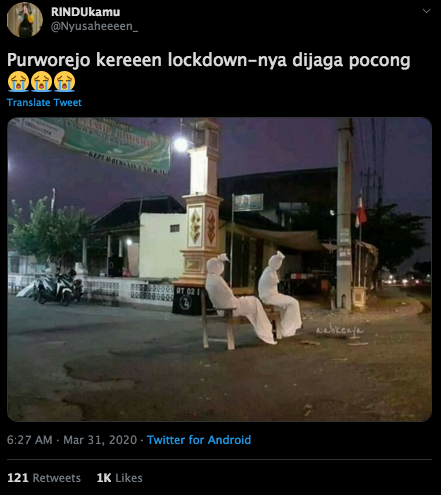Image resolution: width=441 pixels, height=495 pixels.
Task: View the 1K Likes list
Action: coord(119,478)
